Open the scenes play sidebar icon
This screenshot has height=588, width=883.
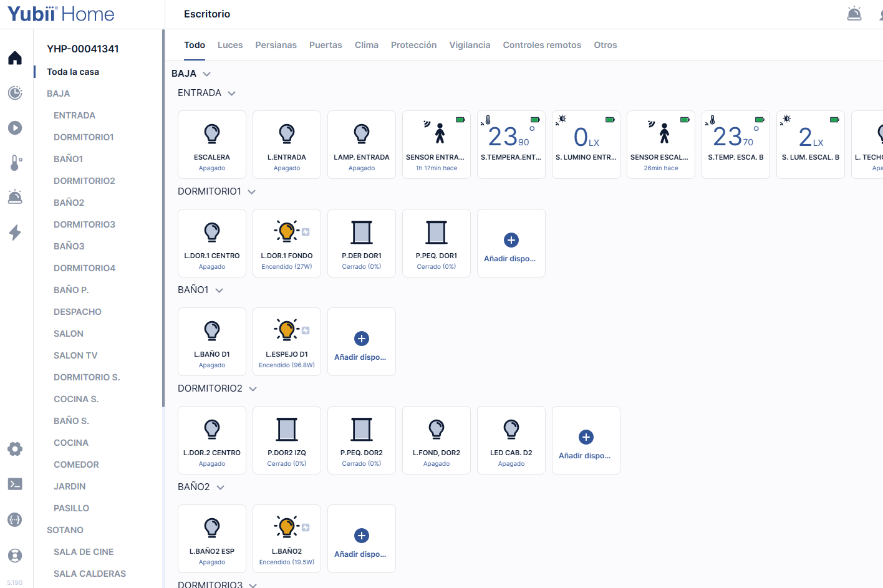pos(15,128)
